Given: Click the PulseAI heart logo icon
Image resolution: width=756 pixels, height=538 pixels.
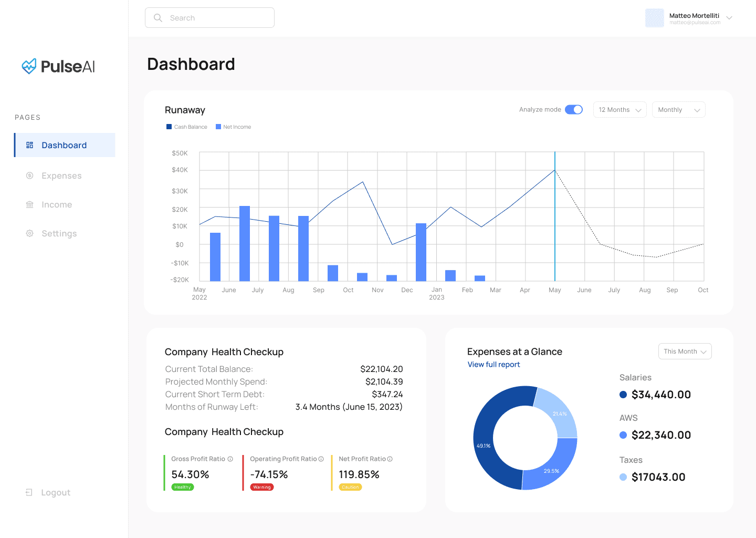Looking at the screenshot, I should pyautogui.click(x=29, y=66).
